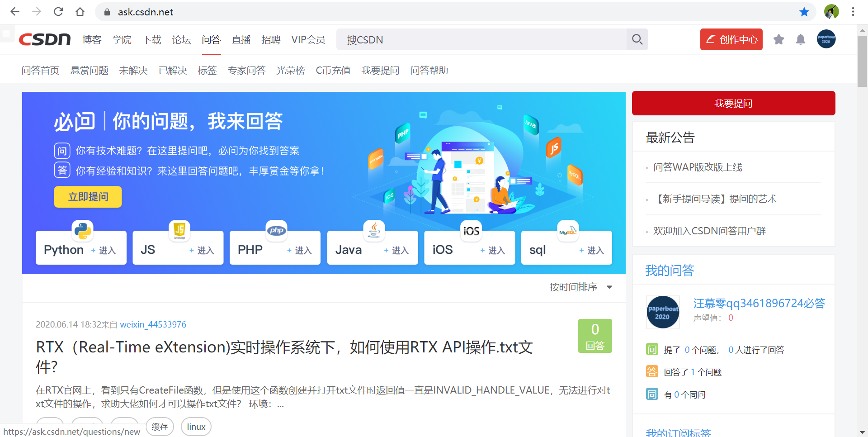Open 【新手提问导读】提问的艺术 announcement
The width and height of the screenshot is (868, 437).
click(x=715, y=199)
